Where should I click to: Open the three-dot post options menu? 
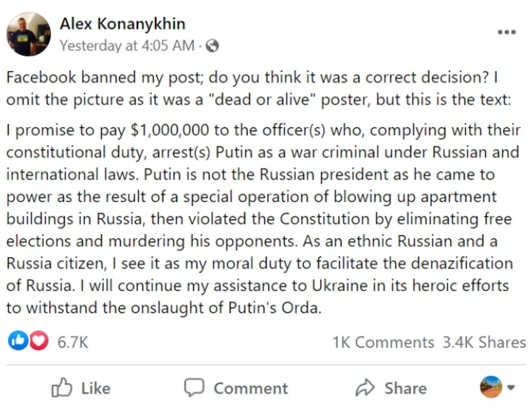coord(507,32)
